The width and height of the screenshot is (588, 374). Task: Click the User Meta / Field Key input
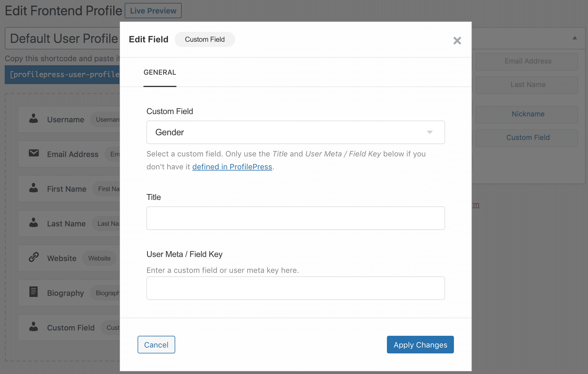click(295, 288)
